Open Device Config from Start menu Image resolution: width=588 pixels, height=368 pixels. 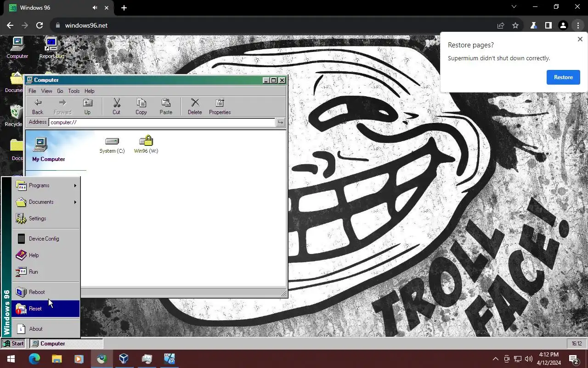[45, 239]
